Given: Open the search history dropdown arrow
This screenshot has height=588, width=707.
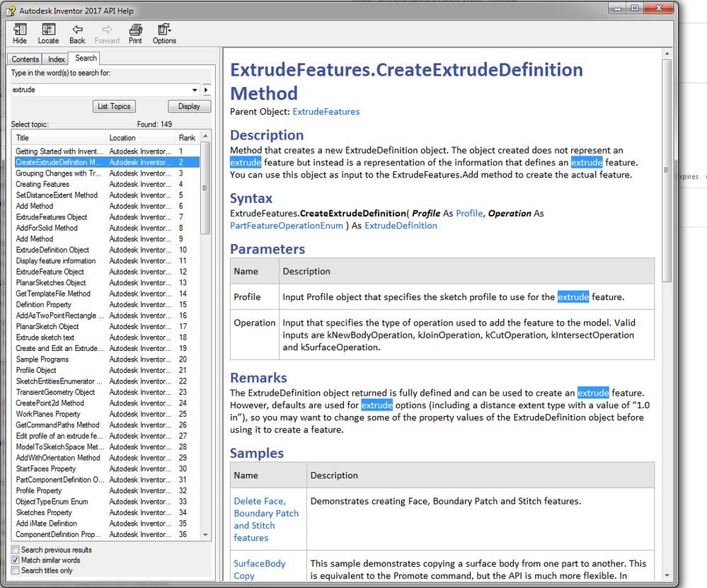Looking at the screenshot, I should pyautogui.click(x=195, y=90).
